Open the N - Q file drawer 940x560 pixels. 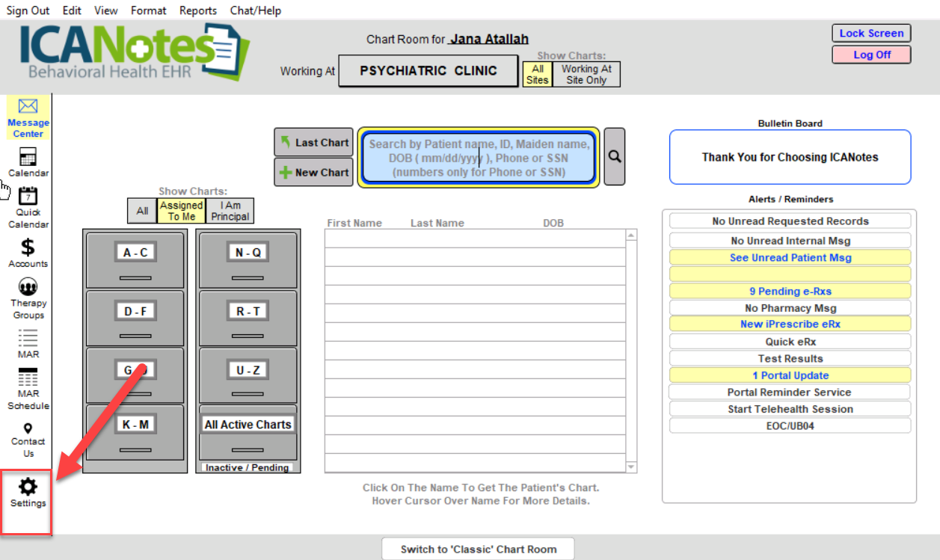(x=248, y=260)
